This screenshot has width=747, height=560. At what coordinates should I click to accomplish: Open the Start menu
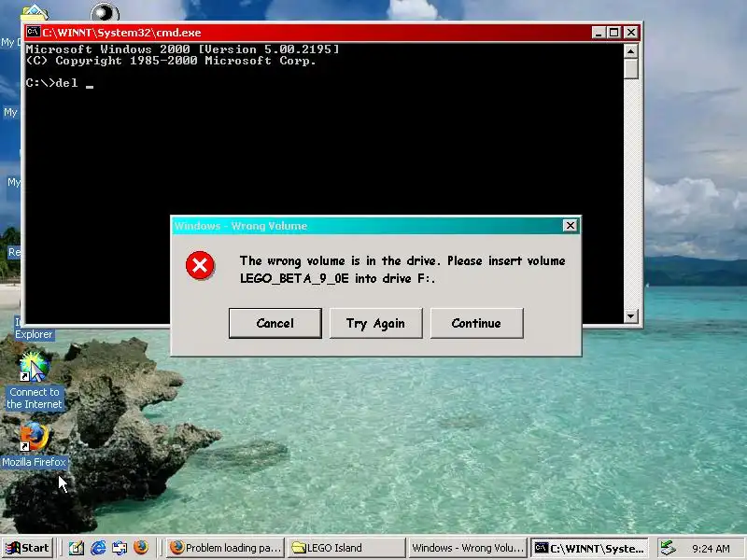point(28,548)
